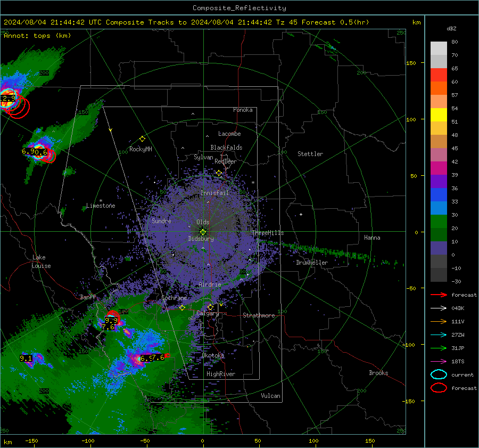Select the slate 10 dBZ color swatch
This screenshot has width=479, height=448.
click(x=439, y=248)
